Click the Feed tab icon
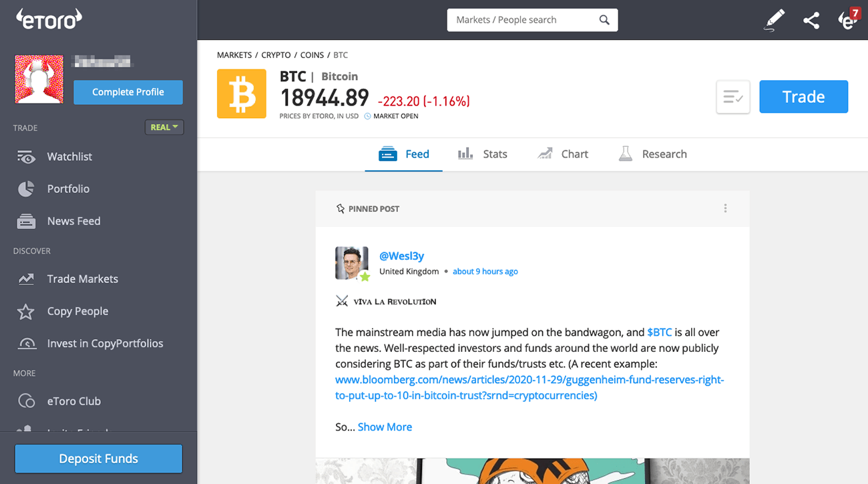 (388, 154)
